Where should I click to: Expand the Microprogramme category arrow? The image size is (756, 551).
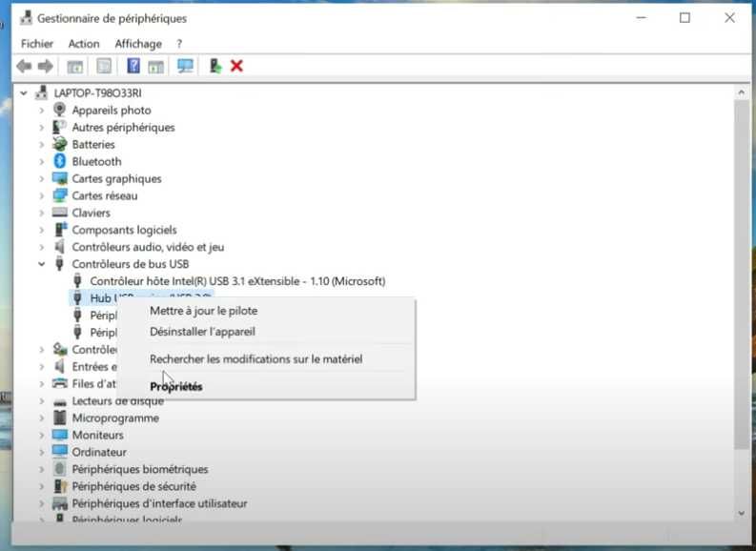41,418
